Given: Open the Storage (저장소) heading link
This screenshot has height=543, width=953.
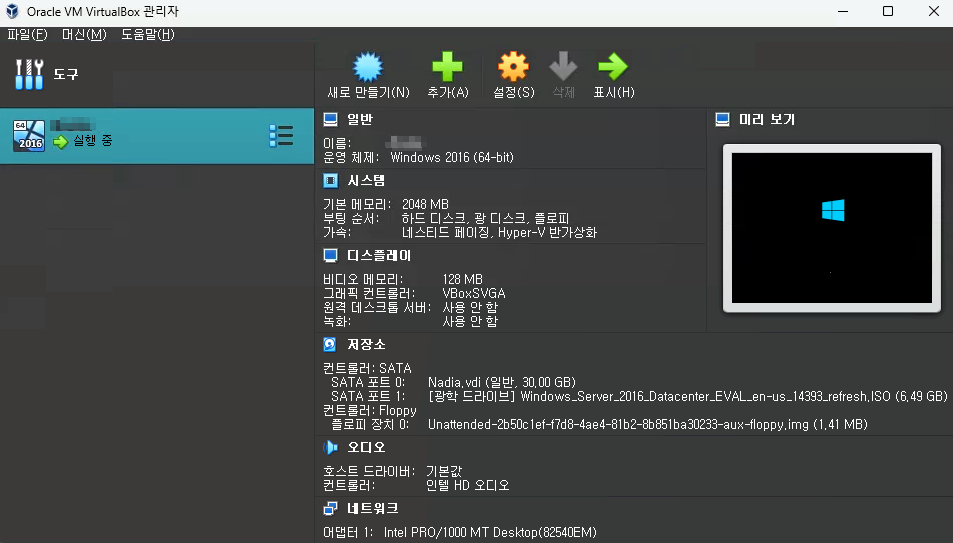Looking at the screenshot, I should pos(366,344).
